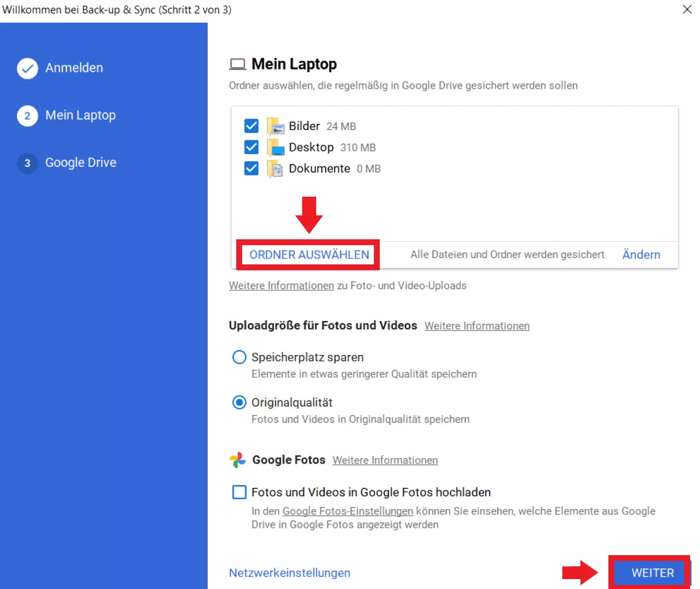Screen dimensions: 700x589
Task: Click 'Elemente in etwas geringerer Qualität speichern' description
Action: click(x=364, y=374)
